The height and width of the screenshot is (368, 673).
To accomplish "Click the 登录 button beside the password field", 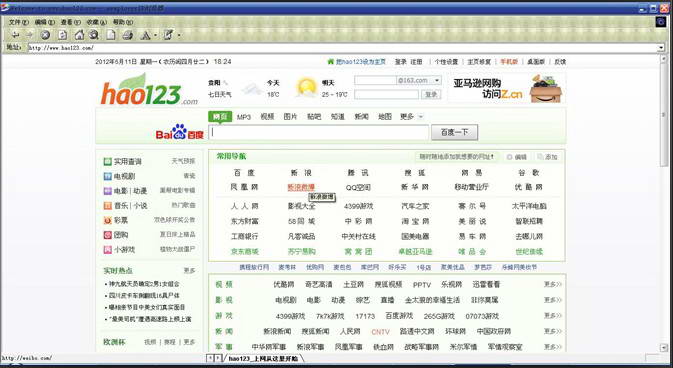I will point(431,94).
